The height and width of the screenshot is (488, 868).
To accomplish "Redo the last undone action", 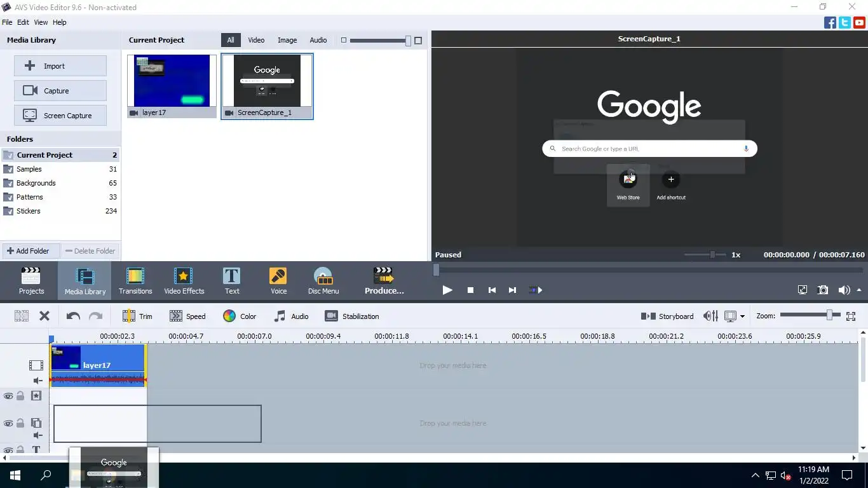I will click(x=95, y=316).
